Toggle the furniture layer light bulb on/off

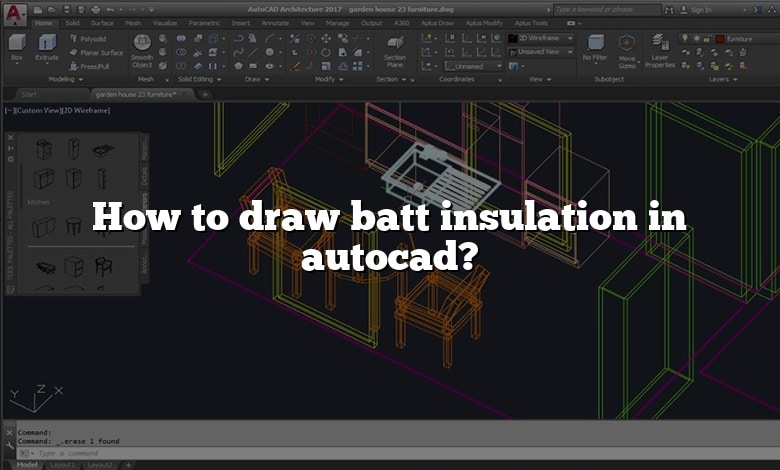(684, 38)
